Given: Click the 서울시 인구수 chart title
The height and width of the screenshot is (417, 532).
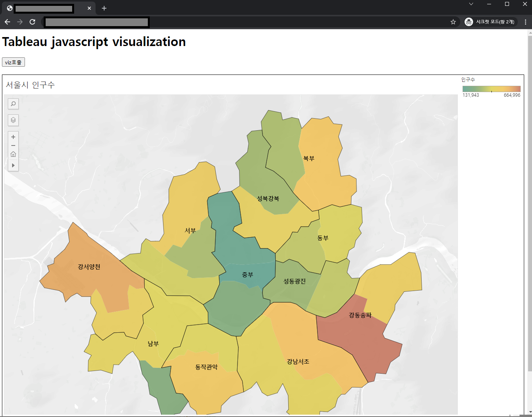Looking at the screenshot, I should tap(30, 85).
